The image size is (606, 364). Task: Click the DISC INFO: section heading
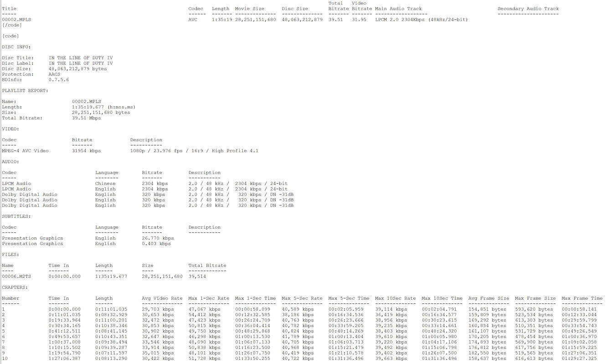16,46
